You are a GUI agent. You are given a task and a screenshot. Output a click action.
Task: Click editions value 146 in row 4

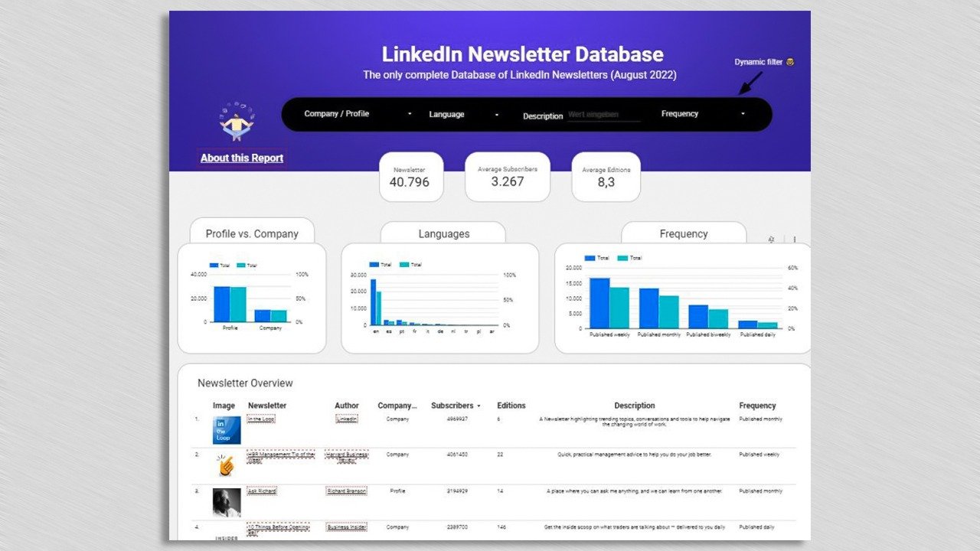pos(501,527)
